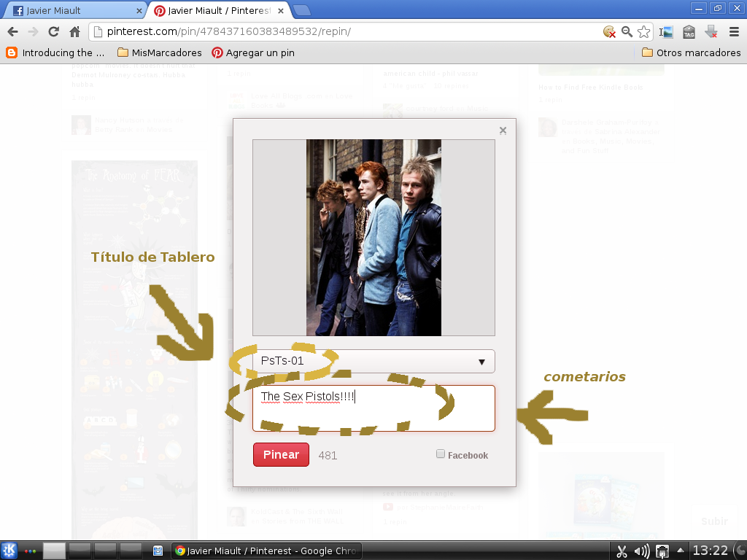The image size is (747, 560).
Task: Open the Otros marcadores folder
Action: click(691, 52)
